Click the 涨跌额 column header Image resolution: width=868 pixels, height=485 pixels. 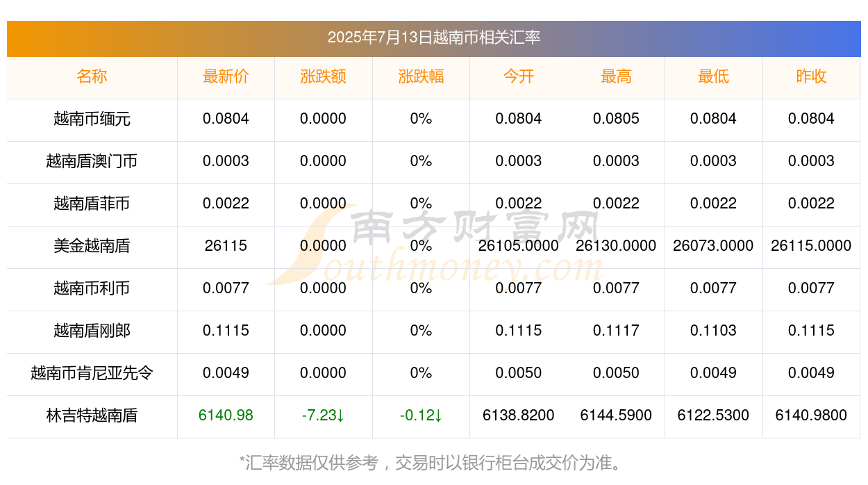click(323, 76)
